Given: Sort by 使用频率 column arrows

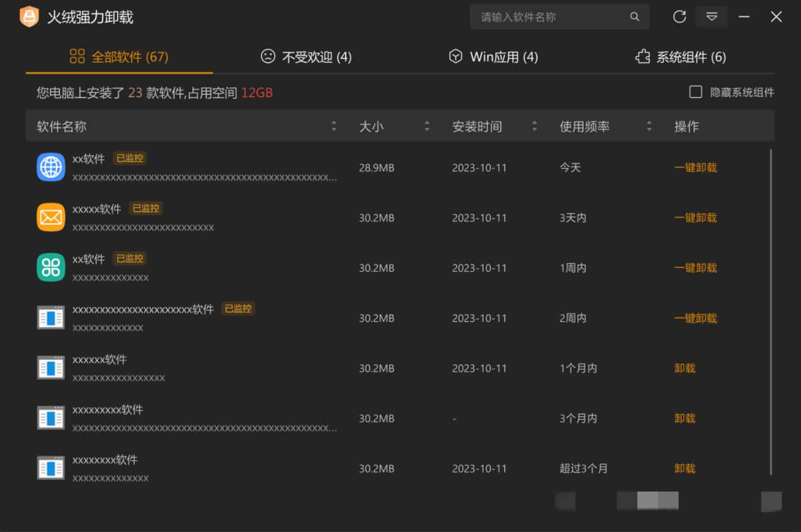Looking at the screenshot, I should pos(649,126).
